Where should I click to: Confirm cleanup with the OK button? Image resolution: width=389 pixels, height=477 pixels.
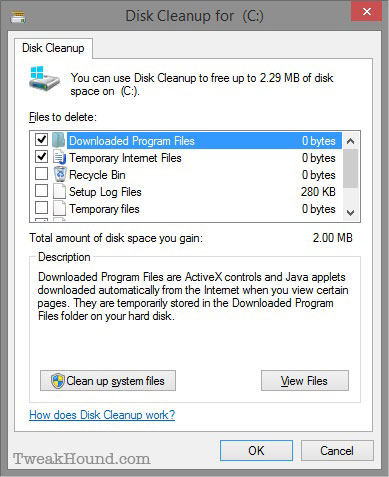pos(256,451)
